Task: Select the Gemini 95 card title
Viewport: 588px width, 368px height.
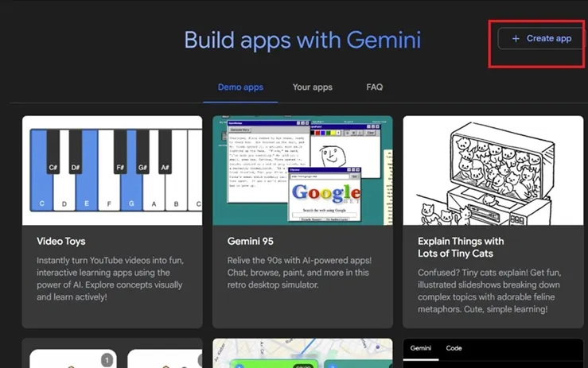Action: 250,242
